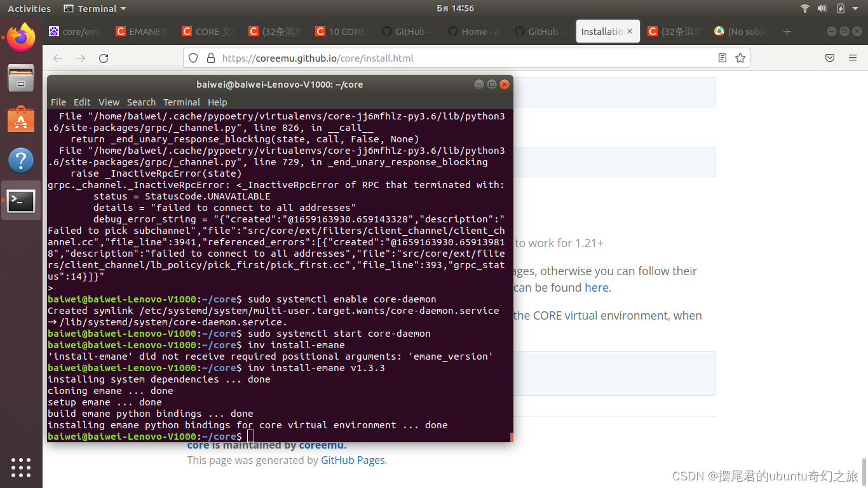Click the 'raise _InactiveRpcError(state)' line
This screenshot has width=868, height=488.
tap(156, 173)
